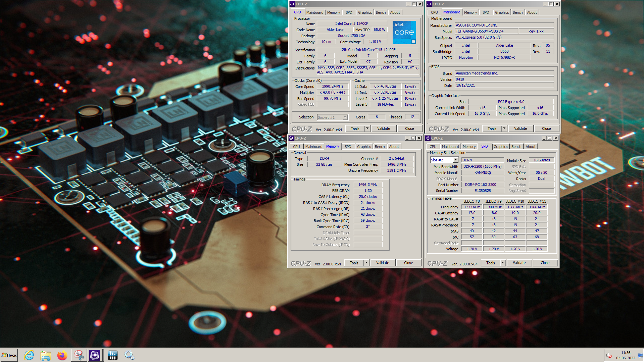644x362 pixels.
Task: Click Close button in Mainboard window
Action: [546, 128]
